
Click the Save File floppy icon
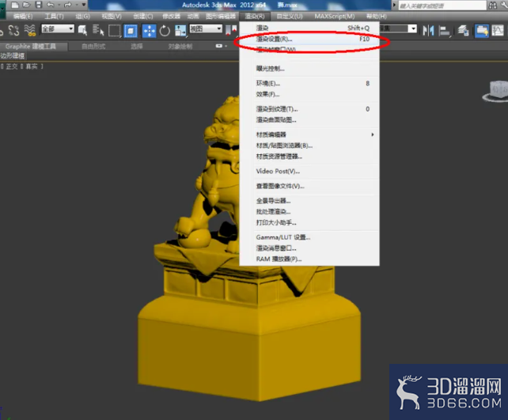click(x=39, y=5)
